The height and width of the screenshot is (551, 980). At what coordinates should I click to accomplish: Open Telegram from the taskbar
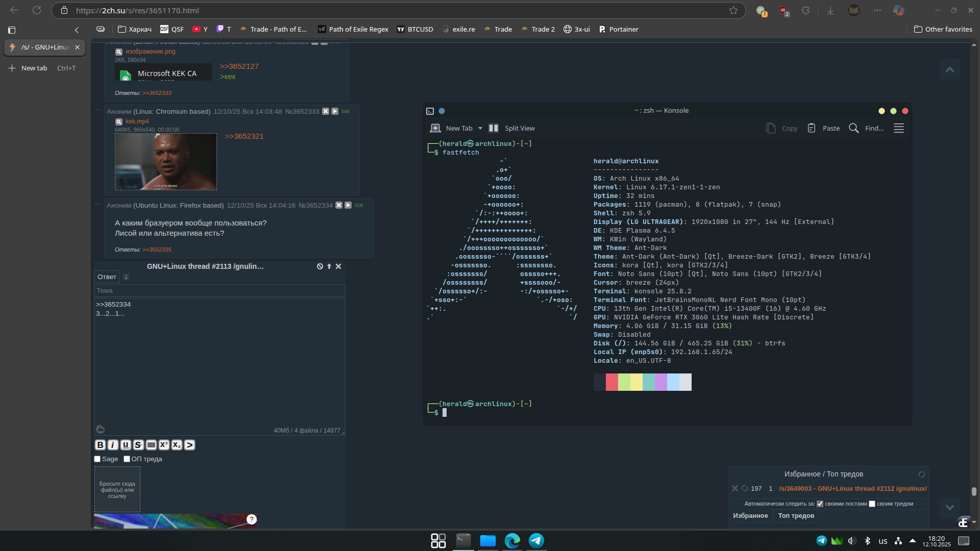pos(536,541)
